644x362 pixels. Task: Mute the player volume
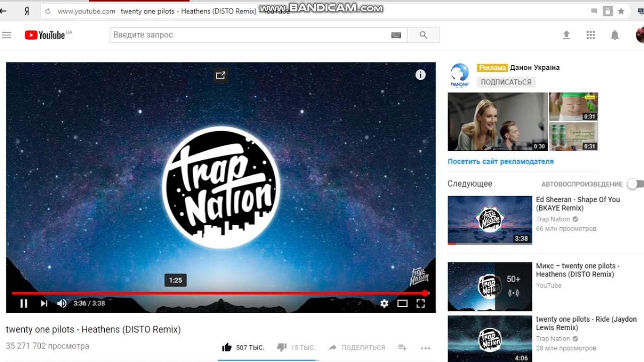click(x=62, y=303)
